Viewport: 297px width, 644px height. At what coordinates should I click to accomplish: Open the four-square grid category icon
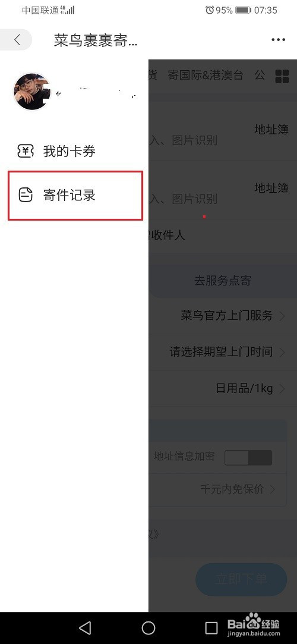tap(282, 76)
